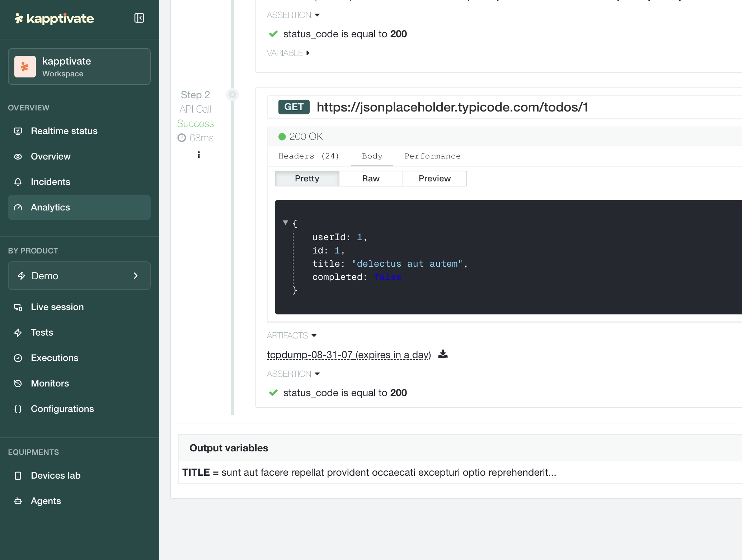Image resolution: width=742 pixels, height=560 pixels.
Task: Click the Devices lab phone icon
Action: tap(18, 476)
